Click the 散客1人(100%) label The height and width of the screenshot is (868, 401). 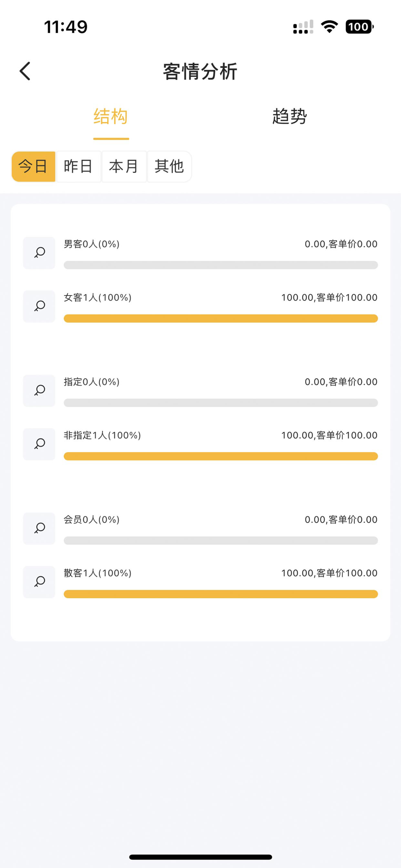(x=98, y=573)
